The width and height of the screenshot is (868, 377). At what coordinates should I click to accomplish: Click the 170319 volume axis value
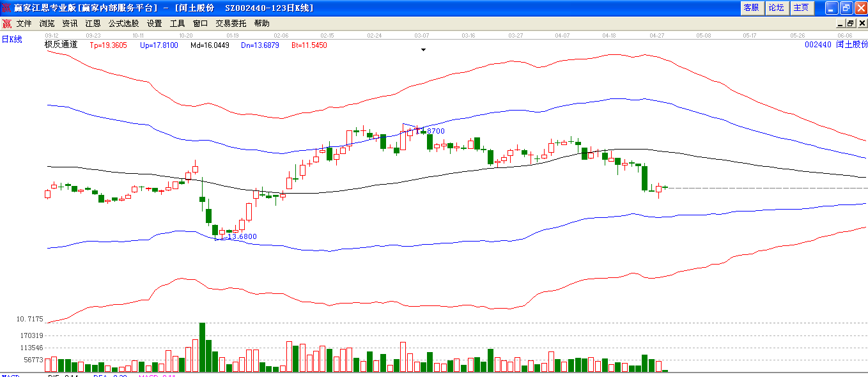31,335
